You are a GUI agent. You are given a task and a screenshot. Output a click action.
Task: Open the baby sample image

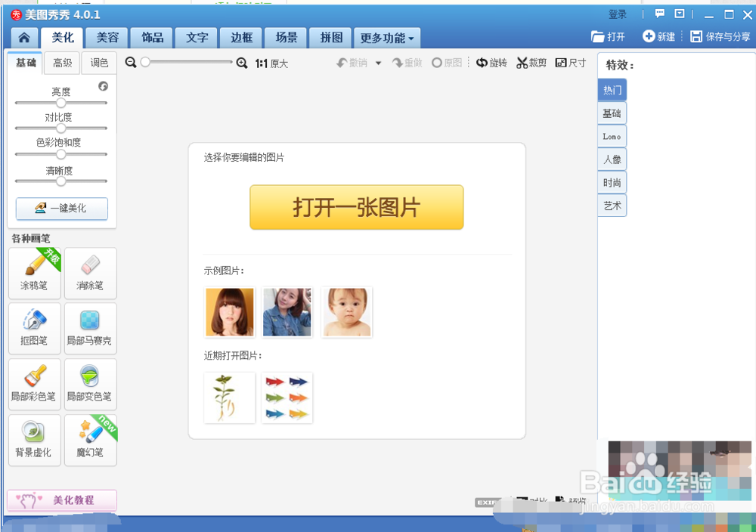[x=347, y=312]
